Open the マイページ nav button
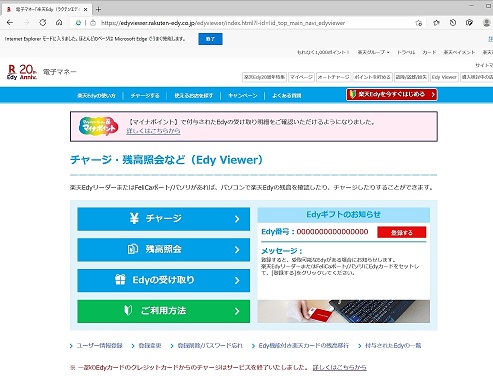493x376 pixels. pos(301,77)
